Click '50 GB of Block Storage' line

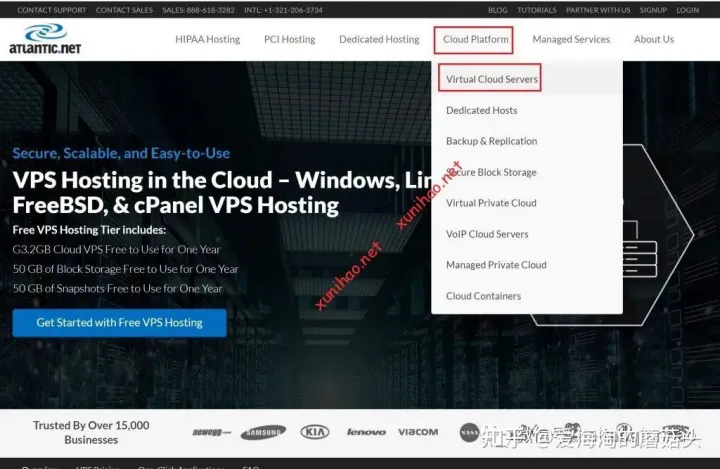[x=126, y=269]
